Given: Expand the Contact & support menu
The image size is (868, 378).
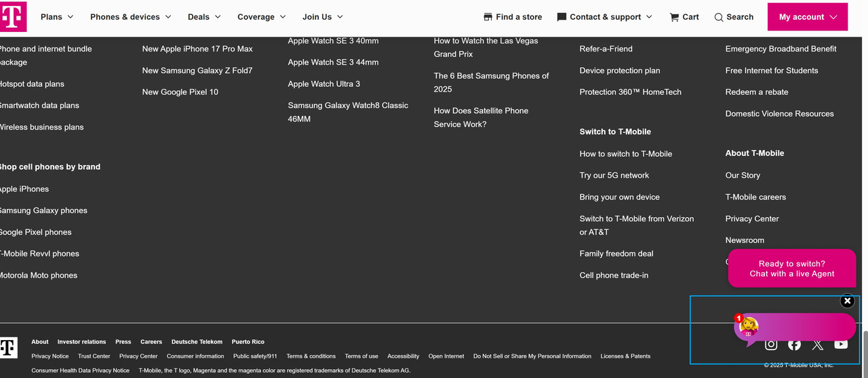Looking at the screenshot, I should click(605, 17).
